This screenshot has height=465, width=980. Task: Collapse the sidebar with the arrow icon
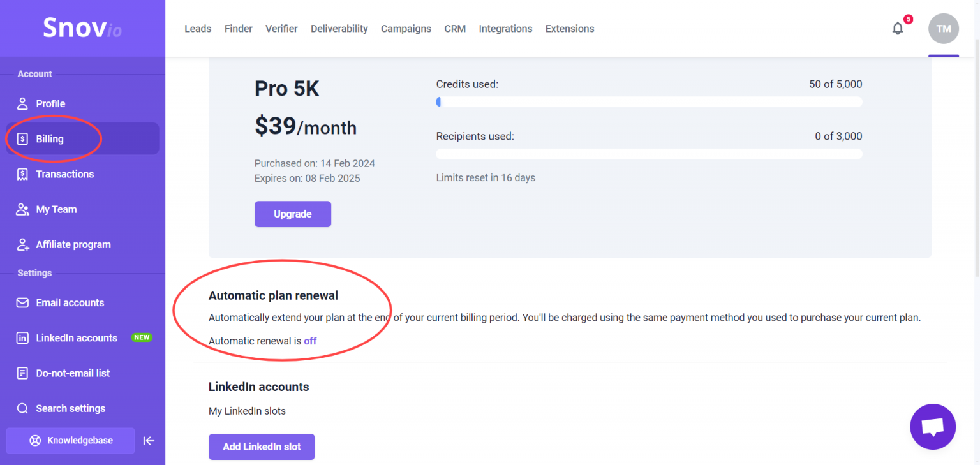pyautogui.click(x=149, y=441)
